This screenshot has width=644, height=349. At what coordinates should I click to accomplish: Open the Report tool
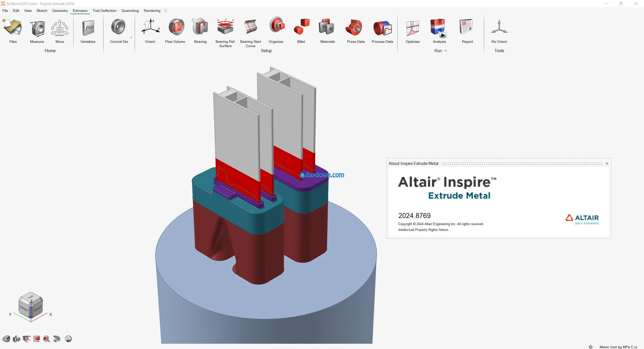point(466,27)
